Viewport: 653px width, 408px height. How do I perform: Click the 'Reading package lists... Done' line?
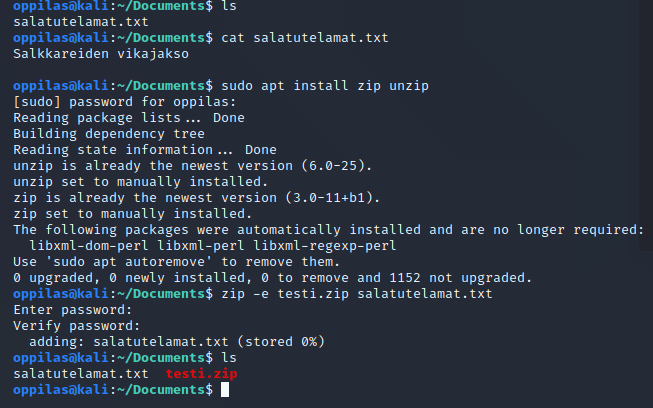click(128, 118)
